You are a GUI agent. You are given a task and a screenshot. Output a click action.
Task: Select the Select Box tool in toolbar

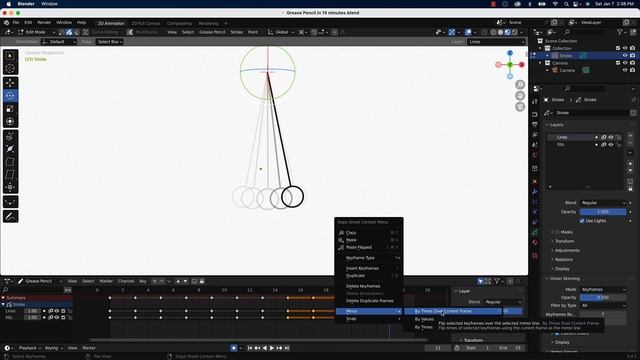point(10,56)
